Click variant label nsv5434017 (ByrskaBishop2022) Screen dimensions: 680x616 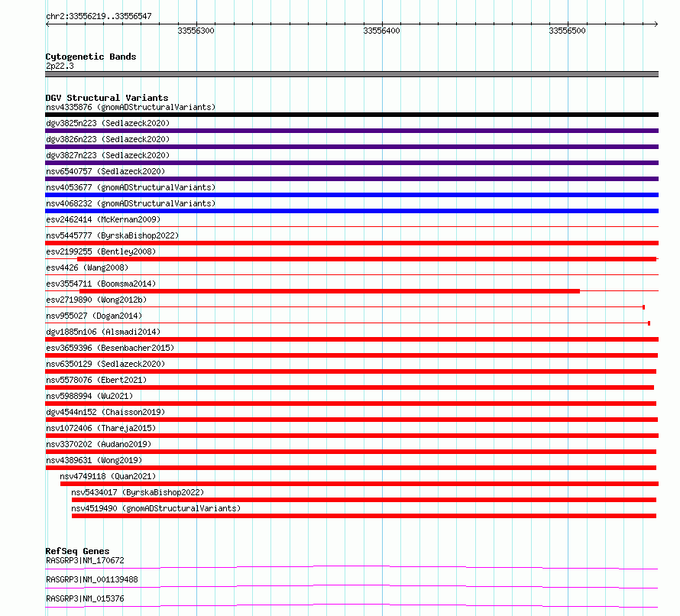point(138,492)
